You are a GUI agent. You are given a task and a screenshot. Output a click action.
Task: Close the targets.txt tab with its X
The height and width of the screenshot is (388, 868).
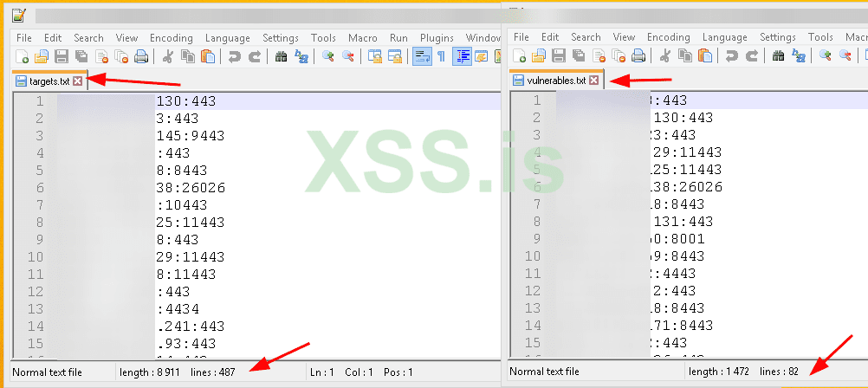(77, 81)
